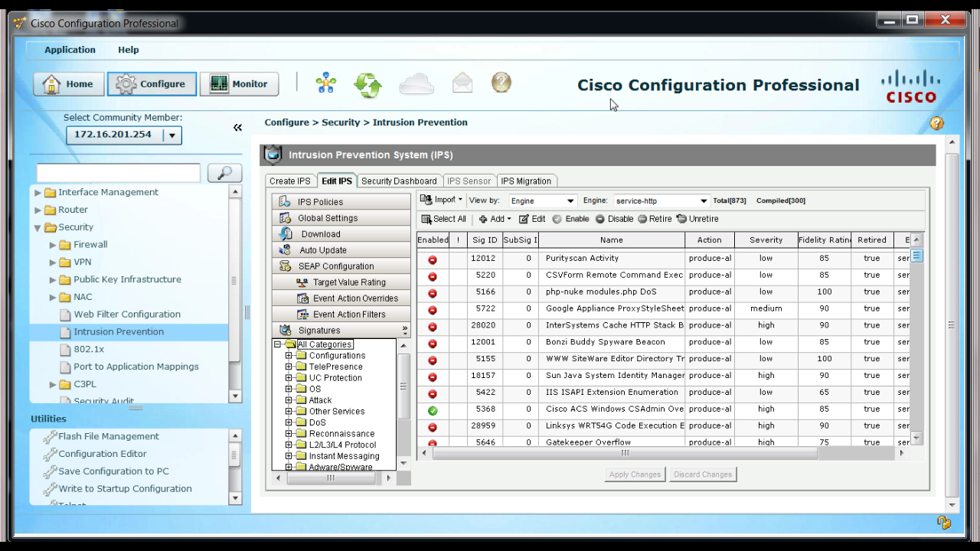The image size is (980, 551).
Task: Click the search input field
Action: (x=119, y=173)
